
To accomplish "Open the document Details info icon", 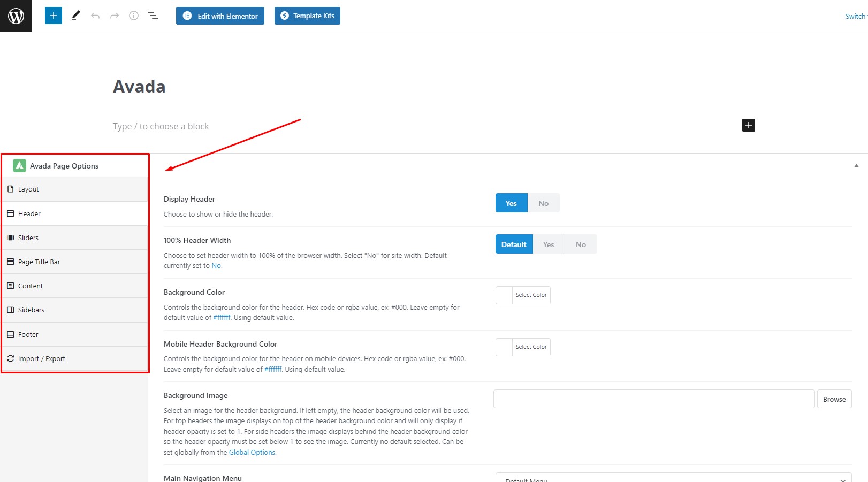I will (134, 16).
